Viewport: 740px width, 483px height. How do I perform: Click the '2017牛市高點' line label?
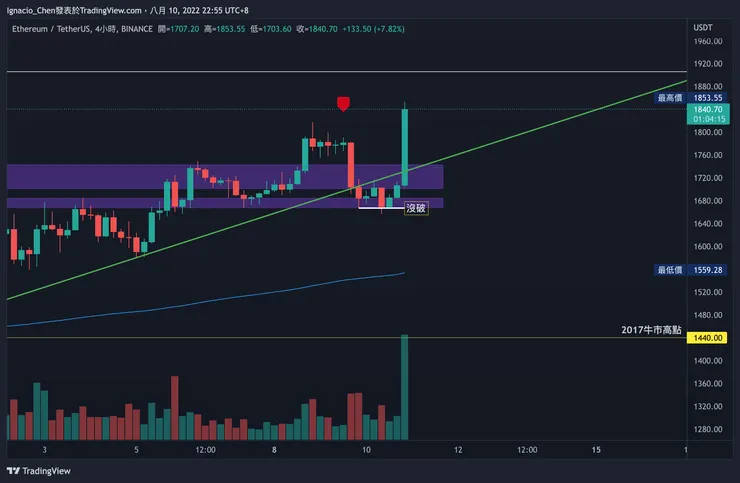click(651, 330)
